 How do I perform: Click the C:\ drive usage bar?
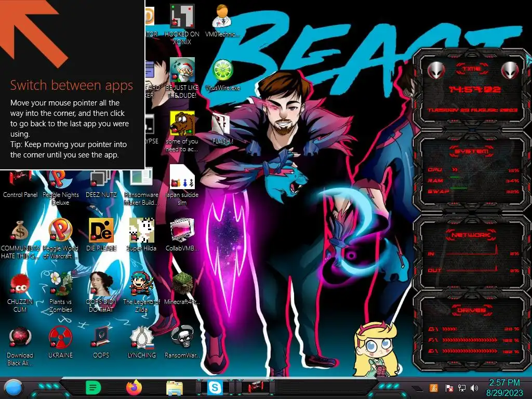[474, 329]
